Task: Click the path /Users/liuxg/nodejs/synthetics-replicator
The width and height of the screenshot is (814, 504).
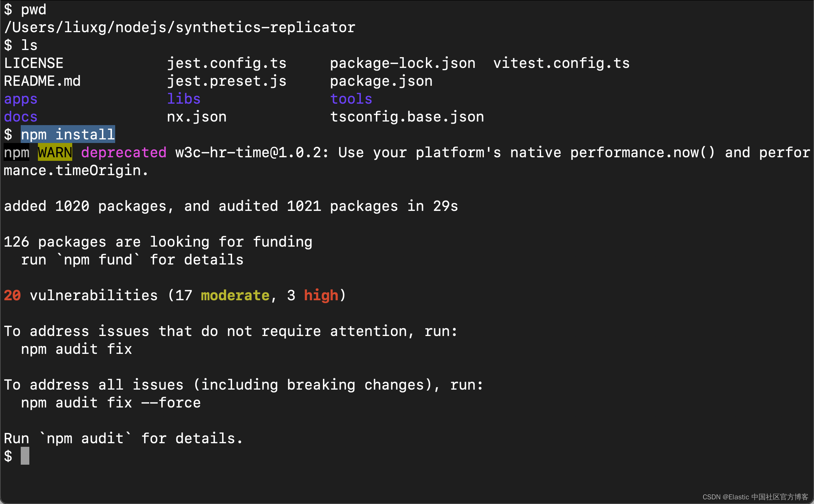Action: coord(180,28)
